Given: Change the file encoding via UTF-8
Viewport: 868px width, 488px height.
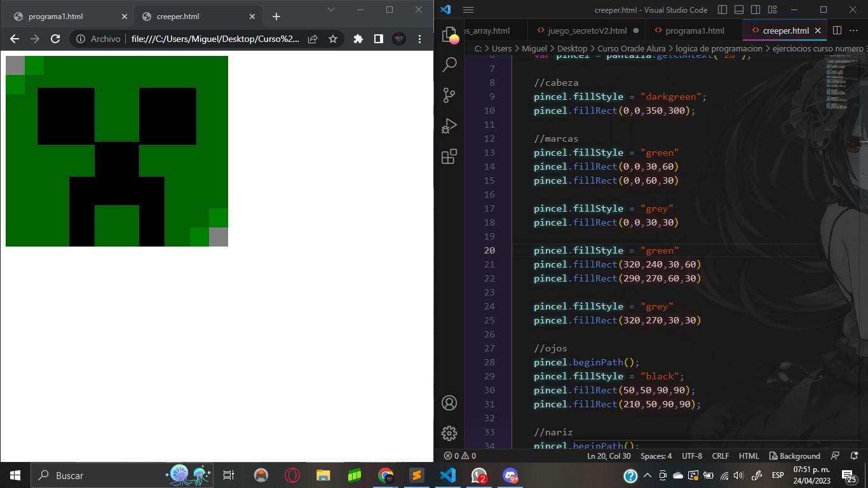Looking at the screenshot, I should [692, 456].
